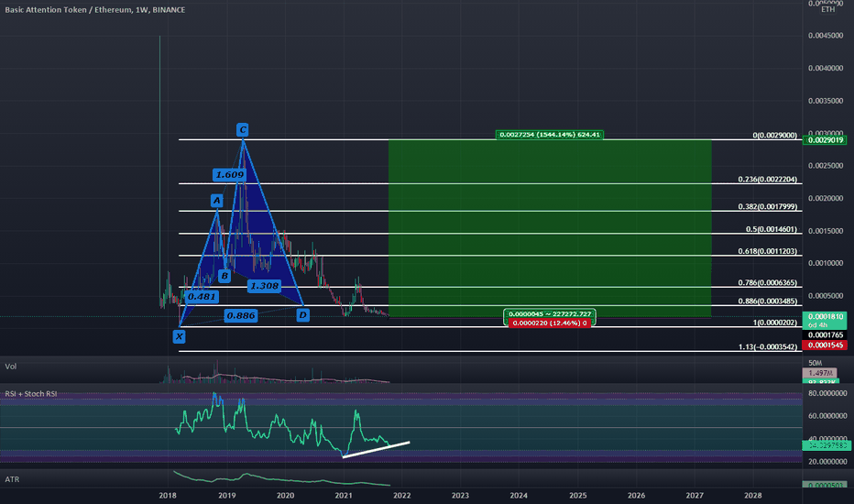Click the Fibonacci level label 0.236(0.0022204)
Viewport: 854px width, 504px height.
(767, 180)
